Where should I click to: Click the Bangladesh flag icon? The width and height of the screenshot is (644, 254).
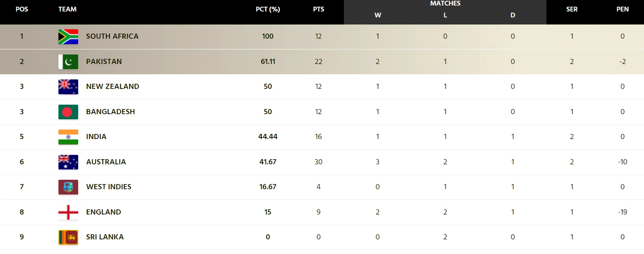[x=68, y=112]
